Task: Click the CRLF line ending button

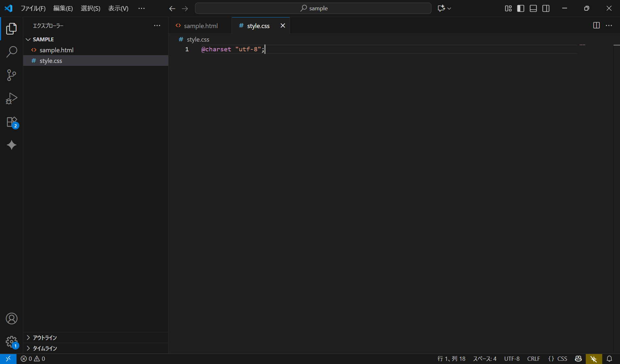Action: point(533,359)
